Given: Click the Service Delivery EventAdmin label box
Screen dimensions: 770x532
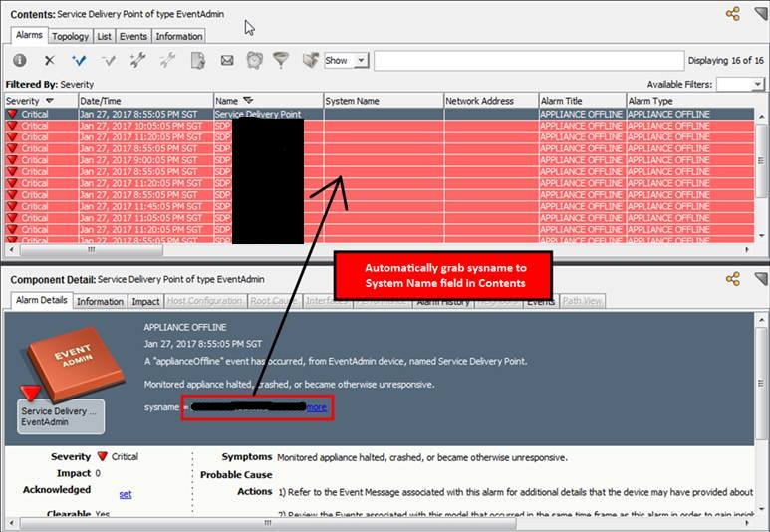Looking at the screenshot, I should (61, 416).
